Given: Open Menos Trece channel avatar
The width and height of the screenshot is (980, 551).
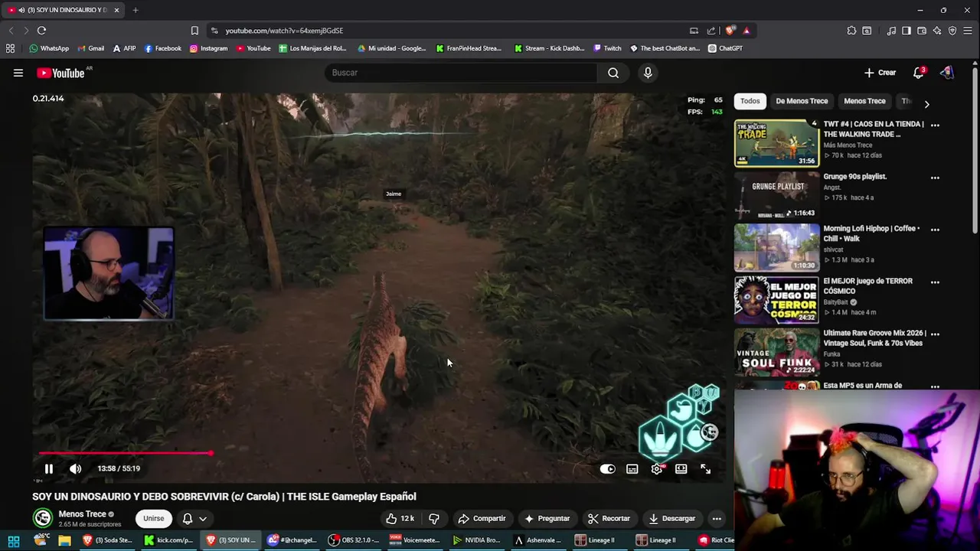Looking at the screenshot, I should [x=43, y=518].
